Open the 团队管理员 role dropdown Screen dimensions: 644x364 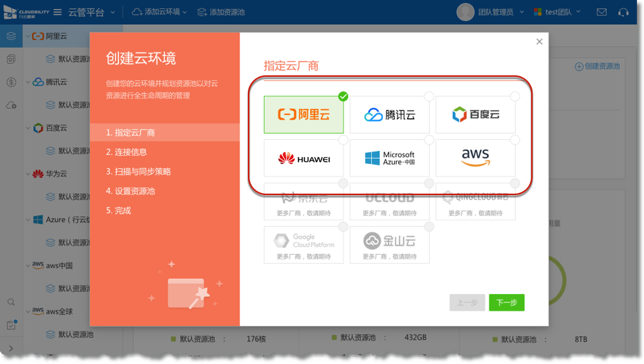coord(501,12)
